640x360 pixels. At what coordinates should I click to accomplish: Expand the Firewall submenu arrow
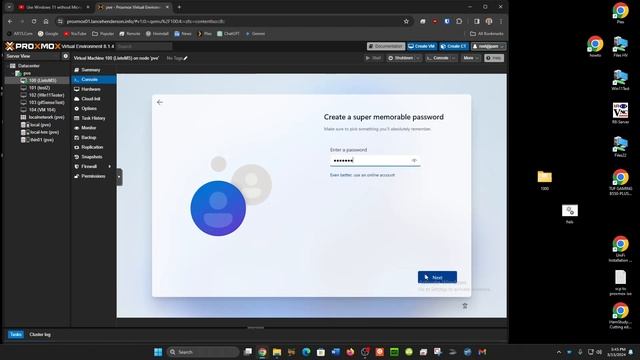coord(109,167)
